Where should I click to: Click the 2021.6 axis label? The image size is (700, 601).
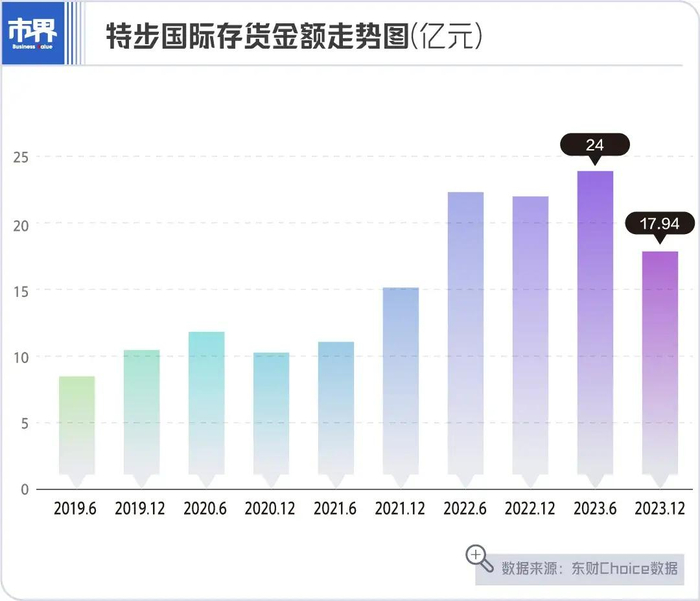pos(335,509)
